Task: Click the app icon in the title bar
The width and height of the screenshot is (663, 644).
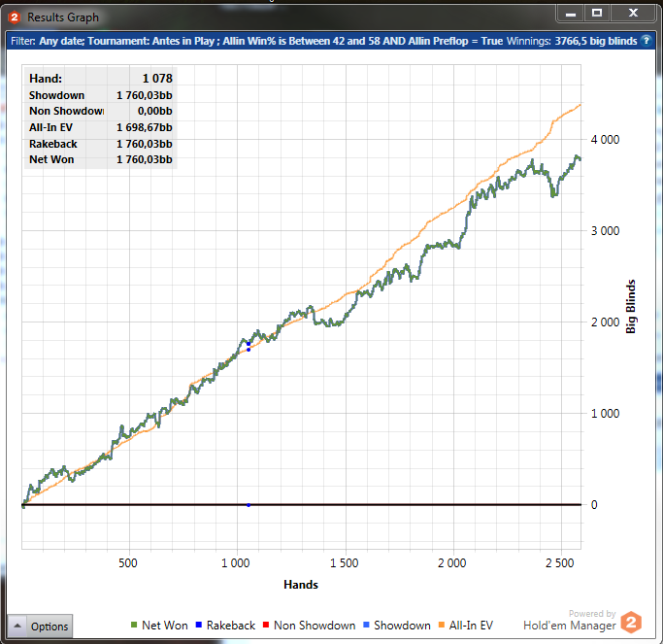Action: point(15,17)
